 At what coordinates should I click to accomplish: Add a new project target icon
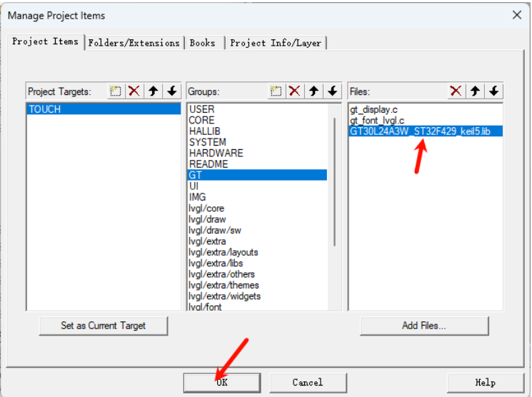[x=116, y=91]
